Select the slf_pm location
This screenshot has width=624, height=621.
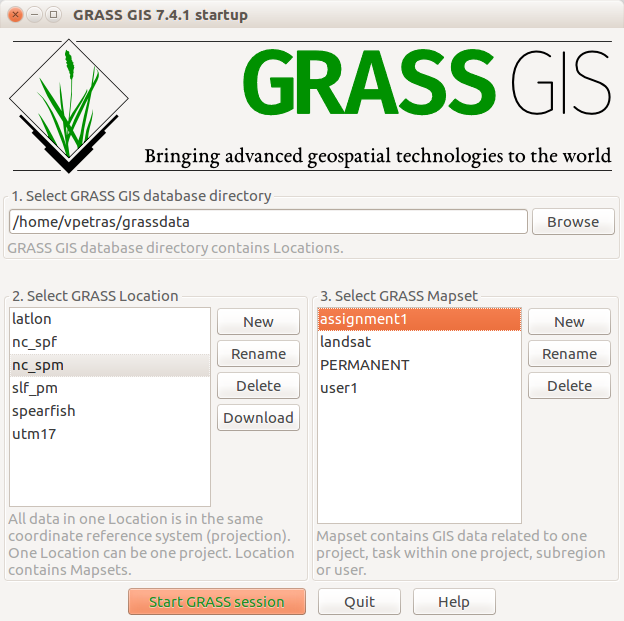(x=110, y=388)
